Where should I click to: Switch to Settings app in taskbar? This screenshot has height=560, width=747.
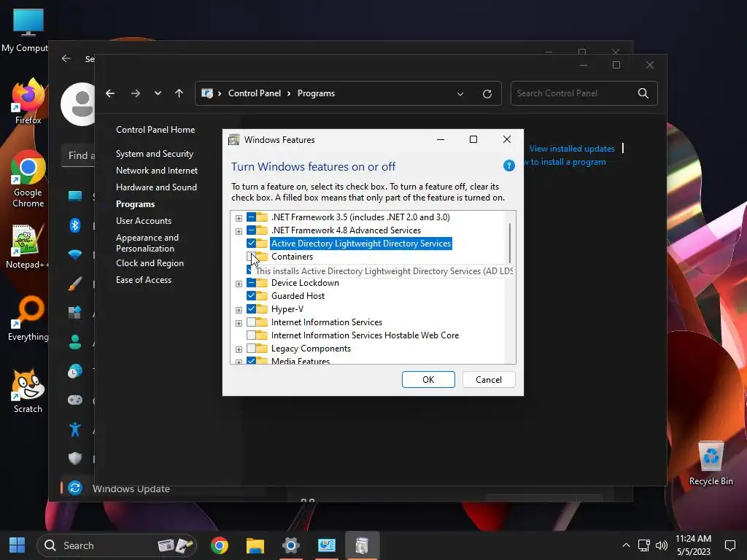point(290,545)
